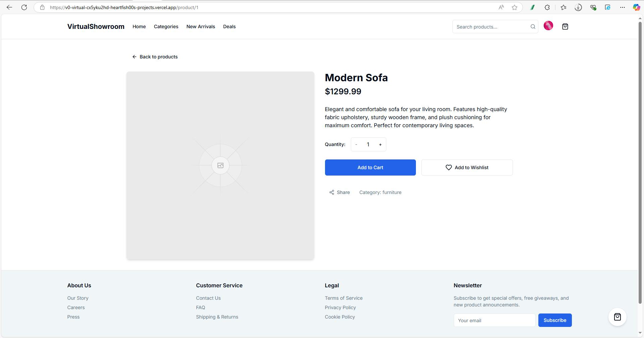Open browser downloads icon
The height and width of the screenshot is (338, 644).
tap(578, 7)
